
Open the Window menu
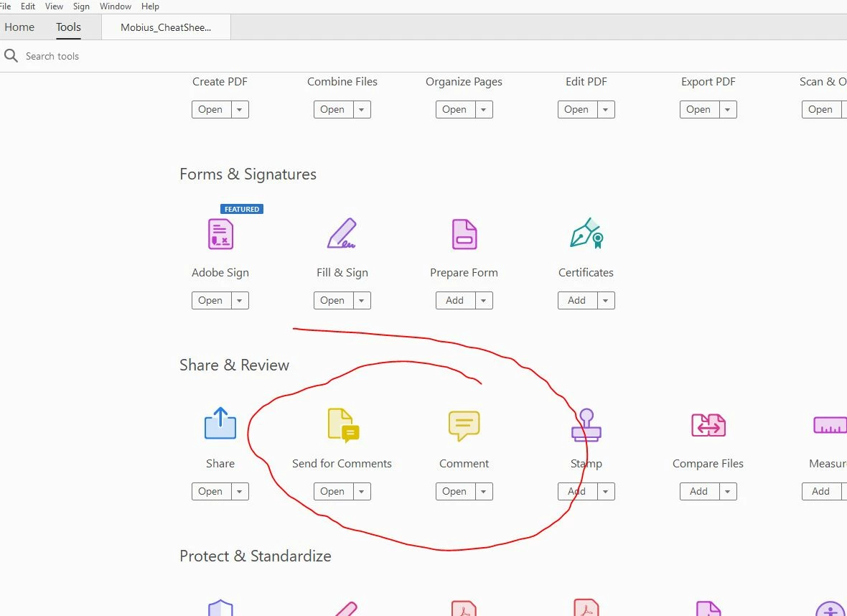coord(116,6)
